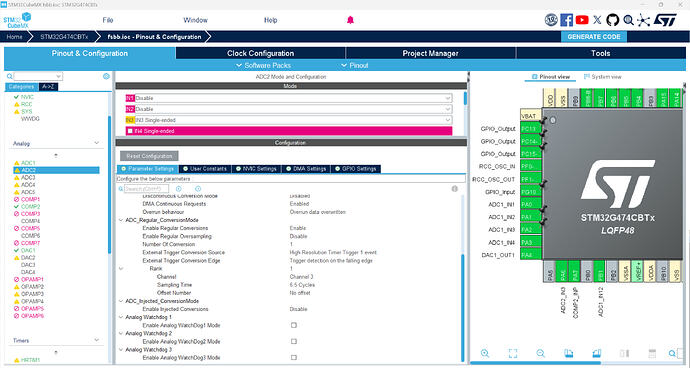Collapse the Timers category section
This screenshot has height=368, width=690.
click(x=97, y=340)
